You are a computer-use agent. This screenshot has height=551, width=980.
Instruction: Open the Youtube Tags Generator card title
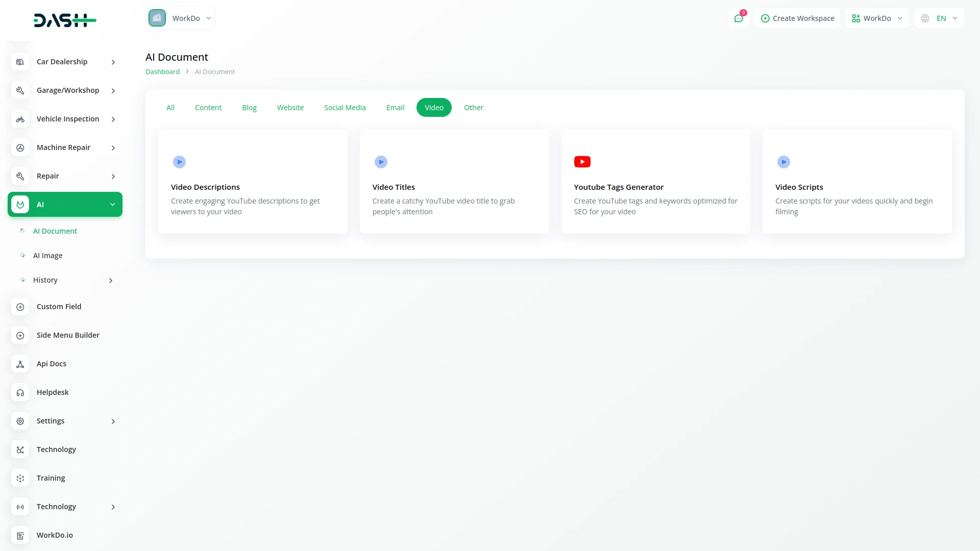click(x=619, y=187)
